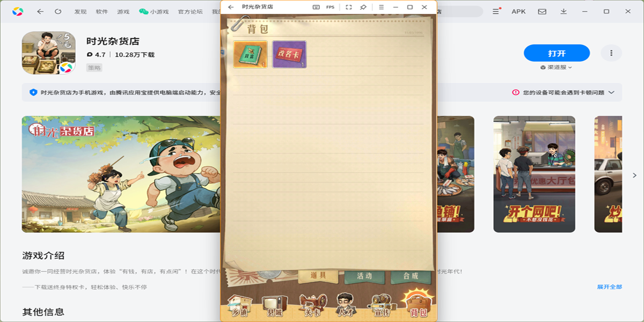644x322 pixels.
Task: Switch to the 合成 synthesis tab
Action: tap(411, 275)
